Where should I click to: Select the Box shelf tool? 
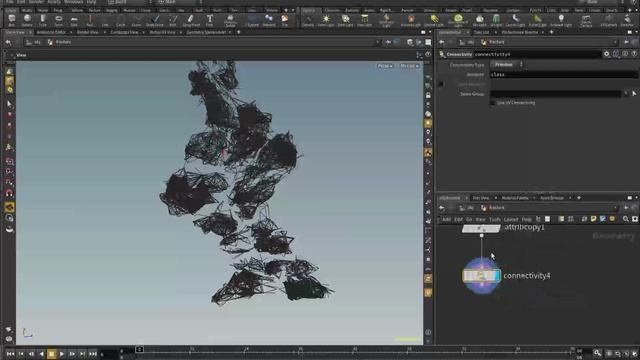coord(11,20)
